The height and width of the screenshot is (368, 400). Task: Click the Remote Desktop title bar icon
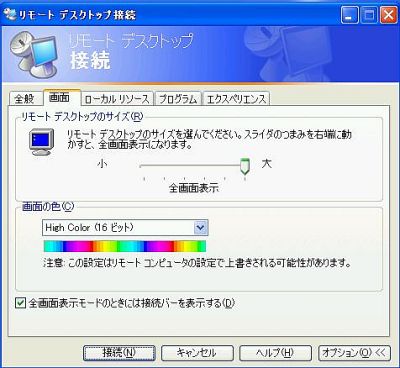coord(9,14)
